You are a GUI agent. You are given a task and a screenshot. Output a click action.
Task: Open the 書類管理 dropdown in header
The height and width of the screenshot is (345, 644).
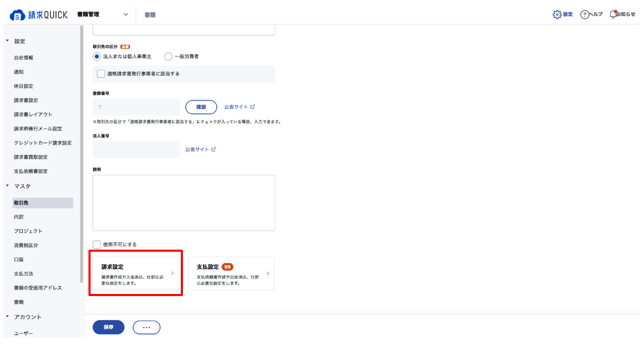[x=102, y=15]
